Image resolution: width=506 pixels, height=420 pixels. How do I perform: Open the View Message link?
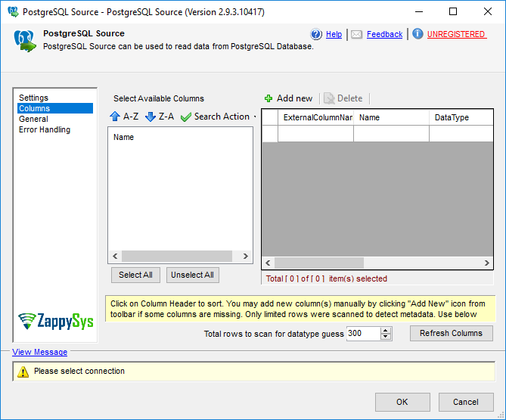pyautogui.click(x=39, y=352)
